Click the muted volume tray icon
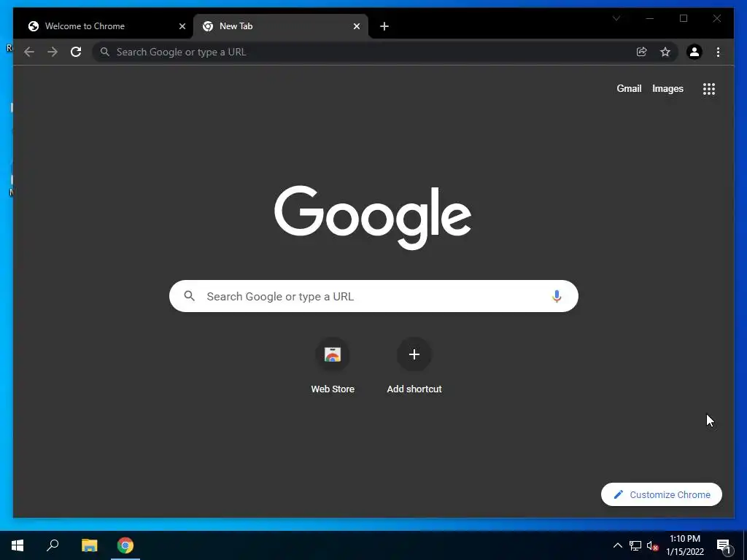 click(x=653, y=545)
